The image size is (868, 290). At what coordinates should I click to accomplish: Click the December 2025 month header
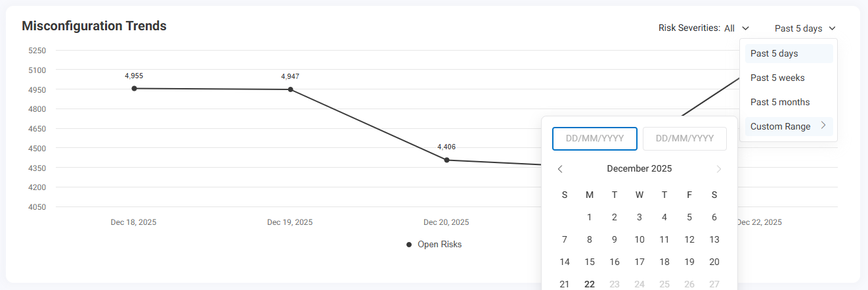tap(639, 169)
